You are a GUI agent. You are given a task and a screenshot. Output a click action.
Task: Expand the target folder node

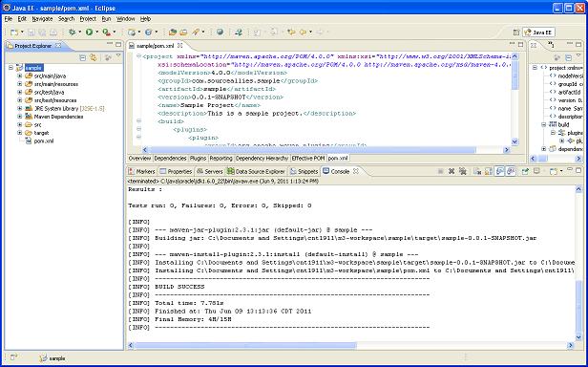click(x=19, y=133)
